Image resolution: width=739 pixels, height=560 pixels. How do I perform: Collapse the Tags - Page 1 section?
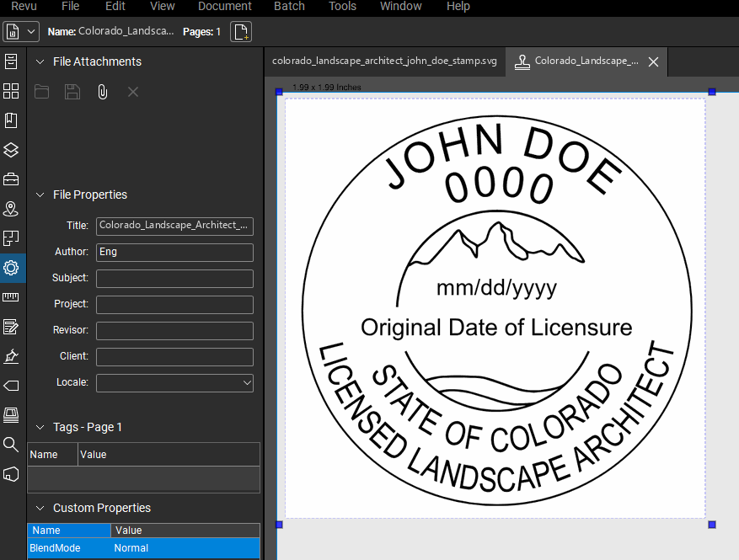click(40, 427)
